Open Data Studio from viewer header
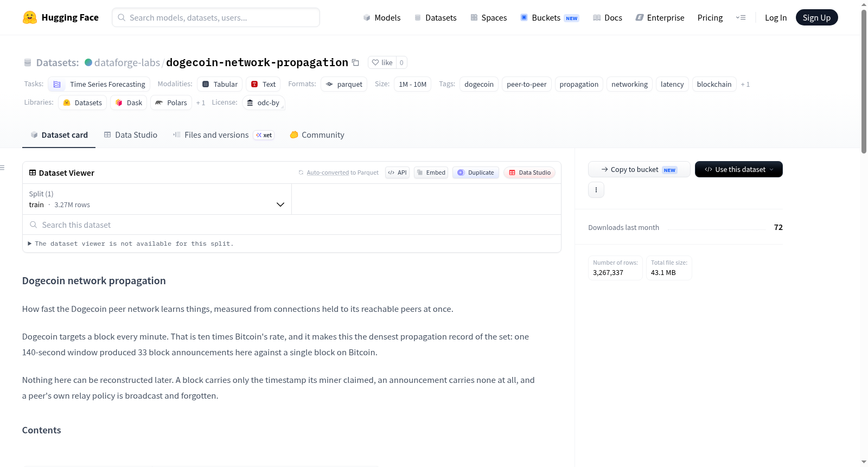The height and width of the screenshot is (467, 868). 529,172
